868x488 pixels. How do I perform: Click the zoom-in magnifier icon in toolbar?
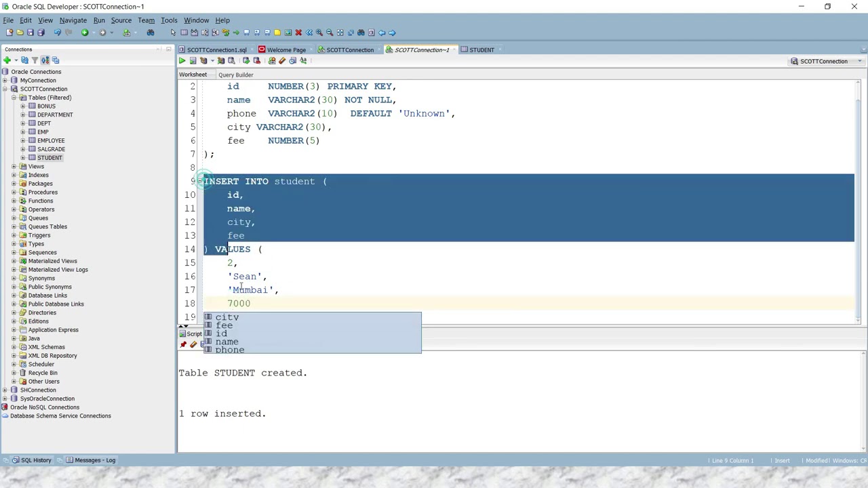click(319, 33)
